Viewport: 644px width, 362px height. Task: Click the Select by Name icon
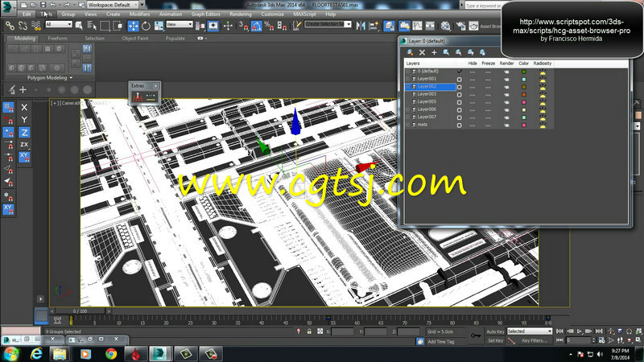click(92, 26)
